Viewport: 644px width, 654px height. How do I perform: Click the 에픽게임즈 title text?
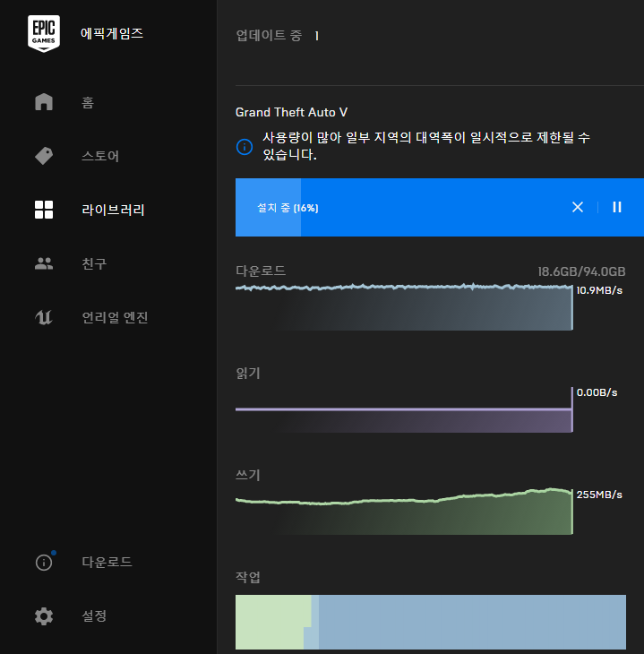(112, 33)
